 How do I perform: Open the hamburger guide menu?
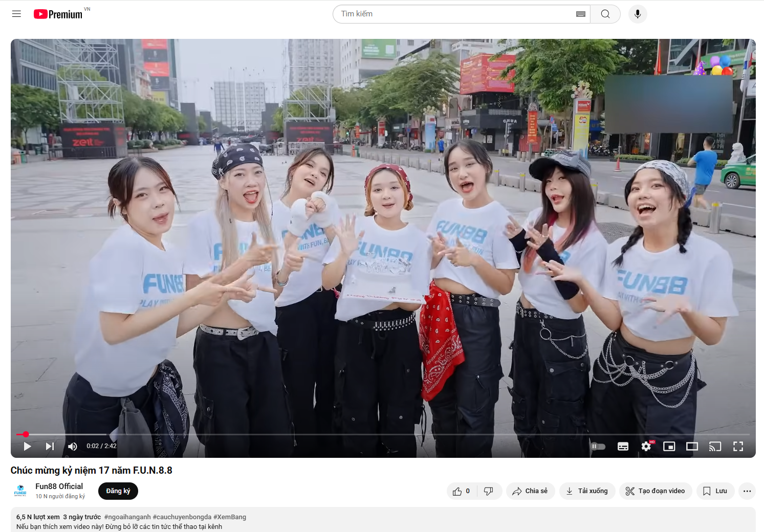click(x=16, y=14)
